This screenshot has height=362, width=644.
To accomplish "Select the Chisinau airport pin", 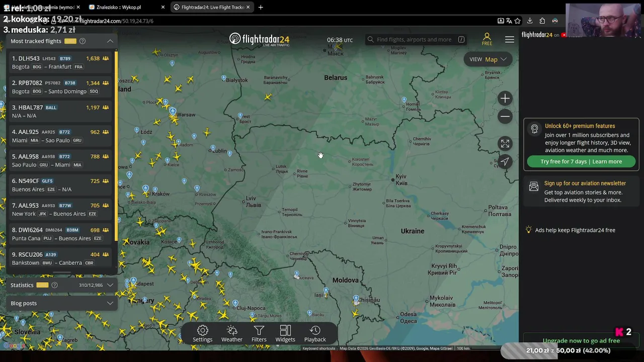I will (x=356, y=299).
